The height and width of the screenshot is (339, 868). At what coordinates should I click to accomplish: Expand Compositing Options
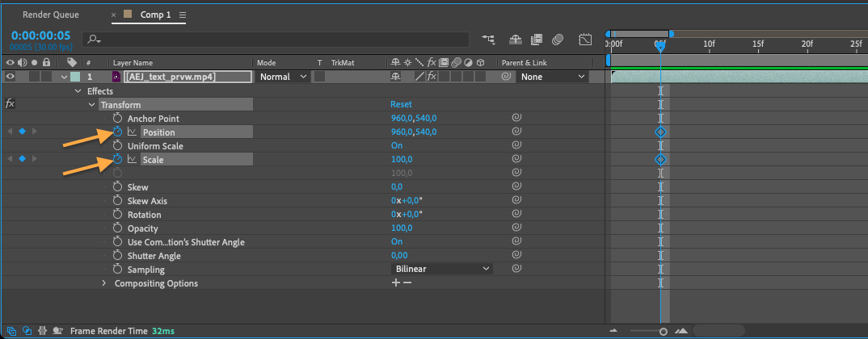tap(104, 283)
